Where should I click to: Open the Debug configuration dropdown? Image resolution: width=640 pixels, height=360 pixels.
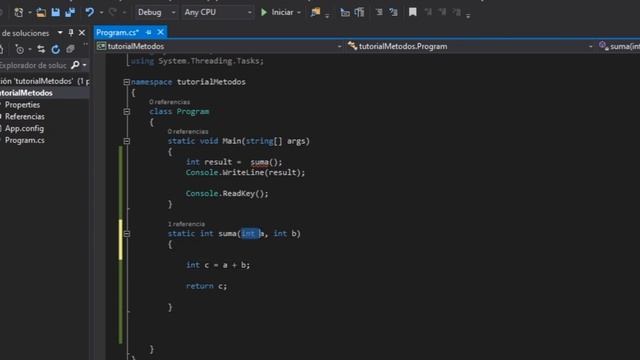tap(156, 12)
